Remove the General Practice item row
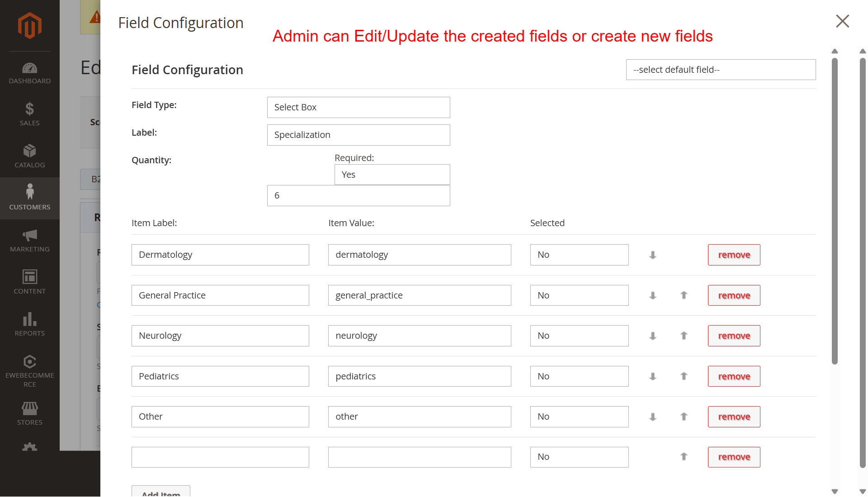868x497 pixels. [x=734, y=295]
